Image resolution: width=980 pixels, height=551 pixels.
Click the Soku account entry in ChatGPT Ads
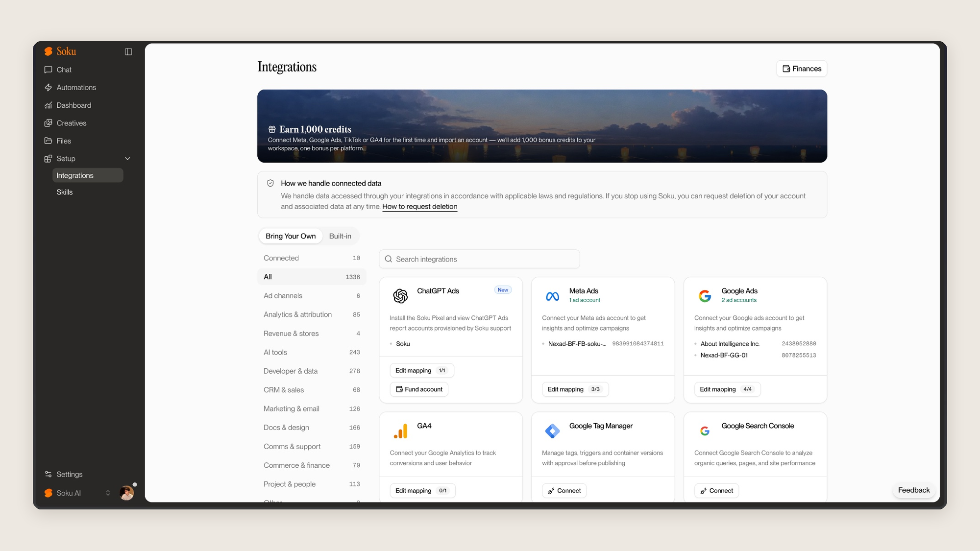coord(403,344)
